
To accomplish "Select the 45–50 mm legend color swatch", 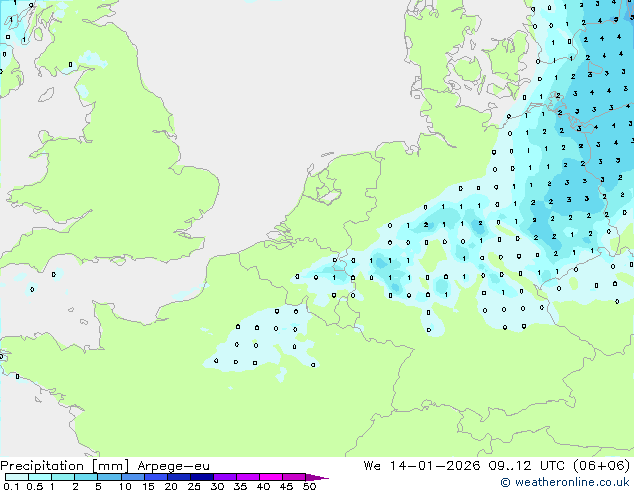I will [294, 477].
